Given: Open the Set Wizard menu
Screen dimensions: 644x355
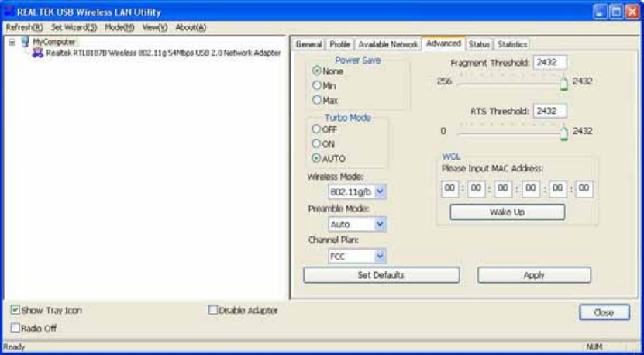Looking at the screenshot, I should click(74, 28).
